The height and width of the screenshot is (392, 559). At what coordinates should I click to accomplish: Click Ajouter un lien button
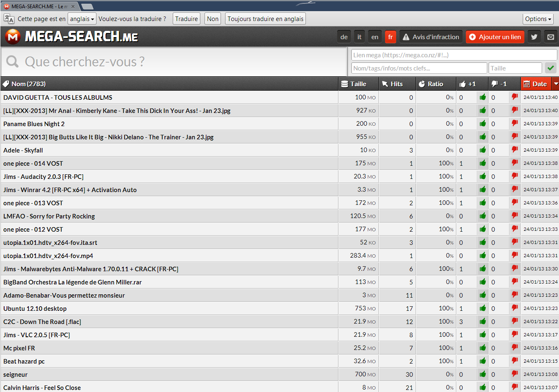click(495, 37)
